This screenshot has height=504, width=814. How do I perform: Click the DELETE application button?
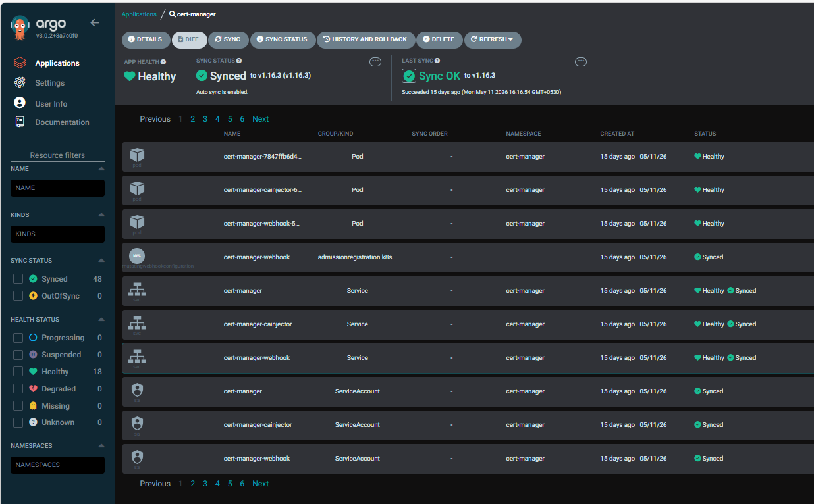439,39
